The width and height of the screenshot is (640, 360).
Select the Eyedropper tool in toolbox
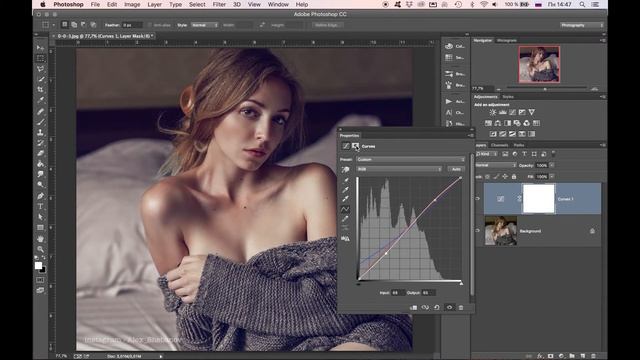coord(40,100)
